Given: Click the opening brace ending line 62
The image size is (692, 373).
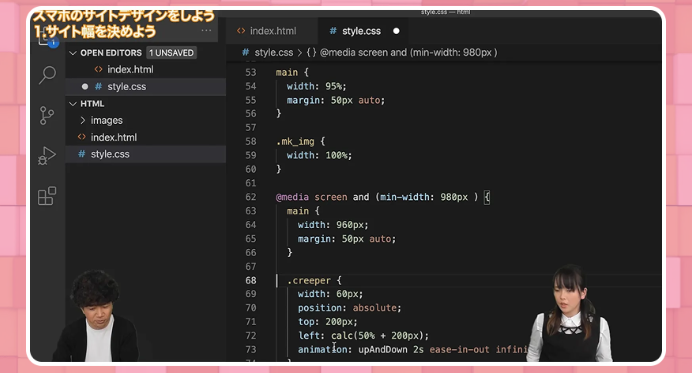Looking at the screenshot, I should point(487,197).
